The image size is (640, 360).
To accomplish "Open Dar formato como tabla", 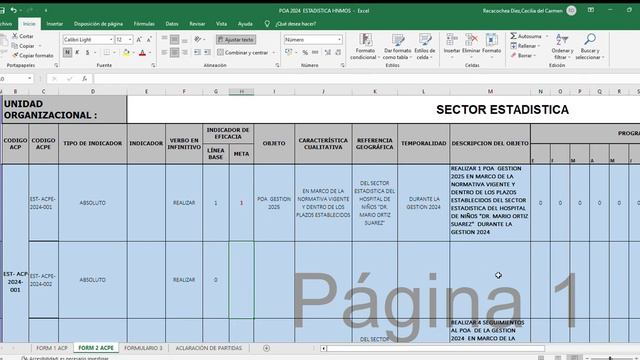I will (x=397, y=47).
